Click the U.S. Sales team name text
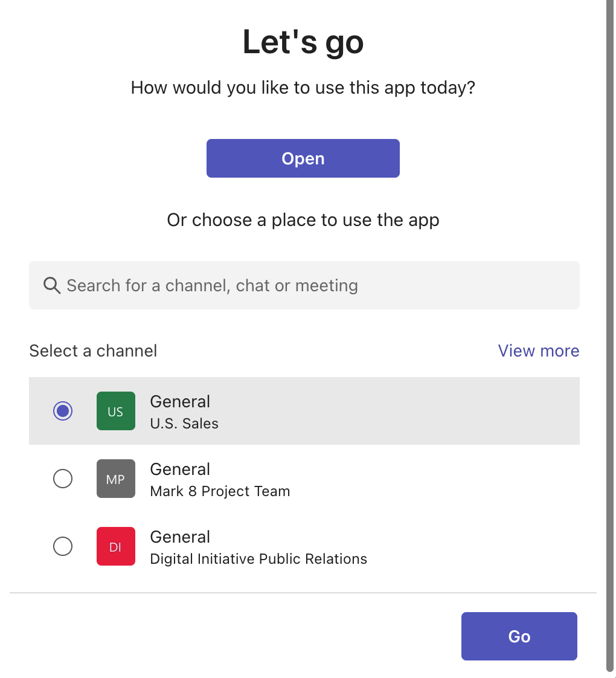616x678 pixels. click(x=184, y=424)
